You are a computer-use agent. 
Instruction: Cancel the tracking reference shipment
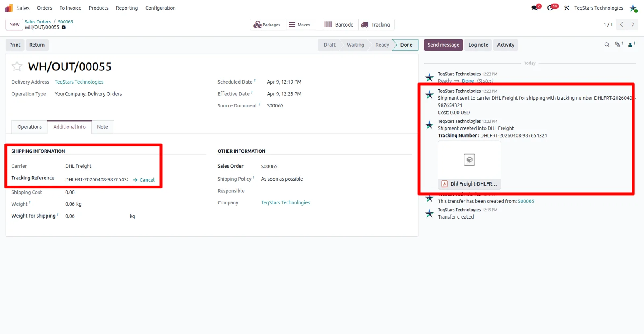tap(144, 180)
